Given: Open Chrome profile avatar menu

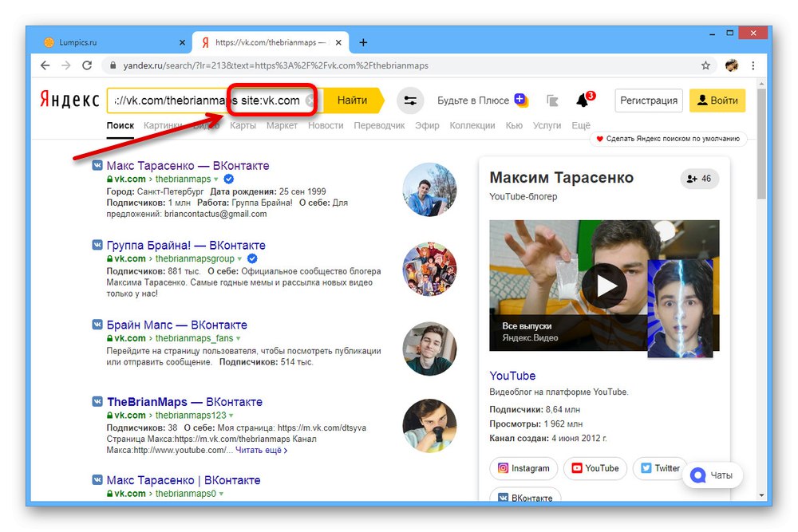Looking at the screenshot, I should [731, 65].
